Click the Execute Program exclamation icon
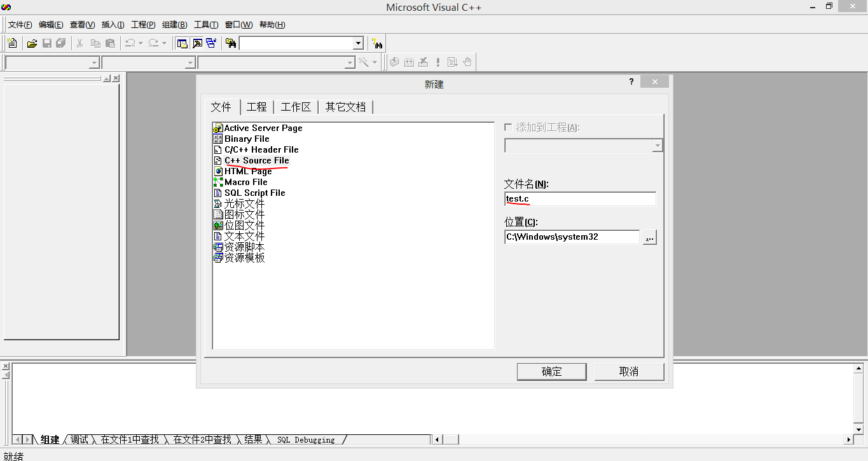 [437, 62]
